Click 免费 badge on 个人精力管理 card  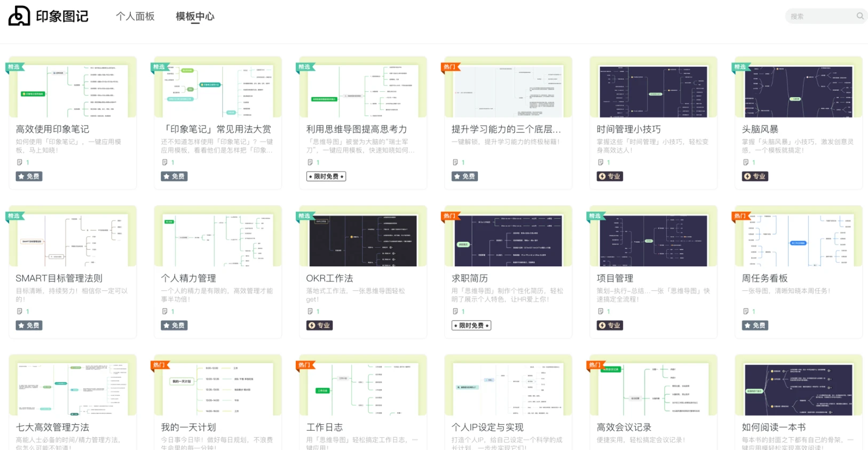click(175, 325)
